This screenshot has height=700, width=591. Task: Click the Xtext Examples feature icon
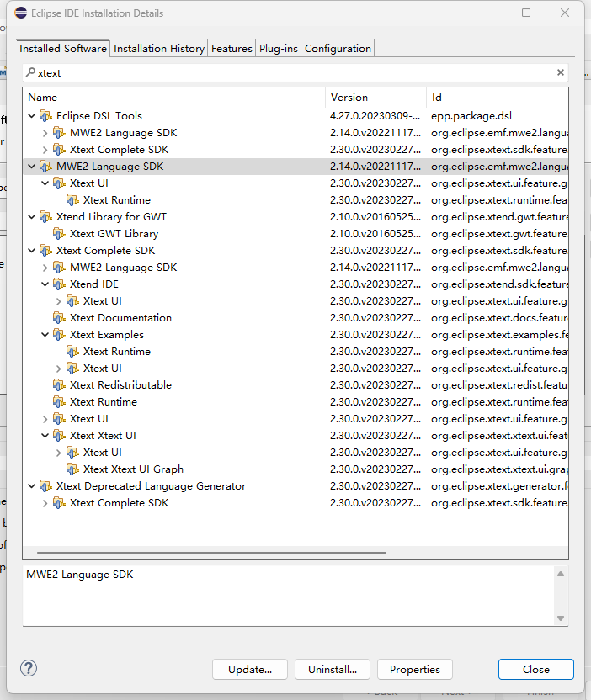pos(59,335)
